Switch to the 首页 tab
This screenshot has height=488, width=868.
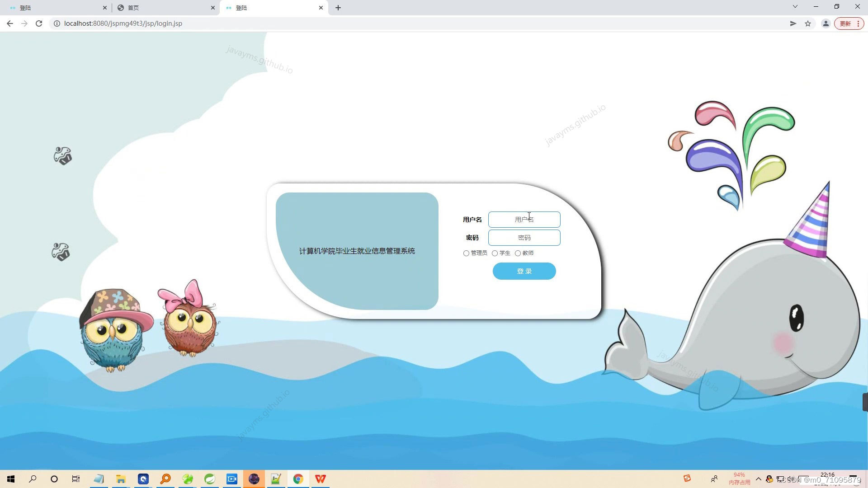[163, 8]
